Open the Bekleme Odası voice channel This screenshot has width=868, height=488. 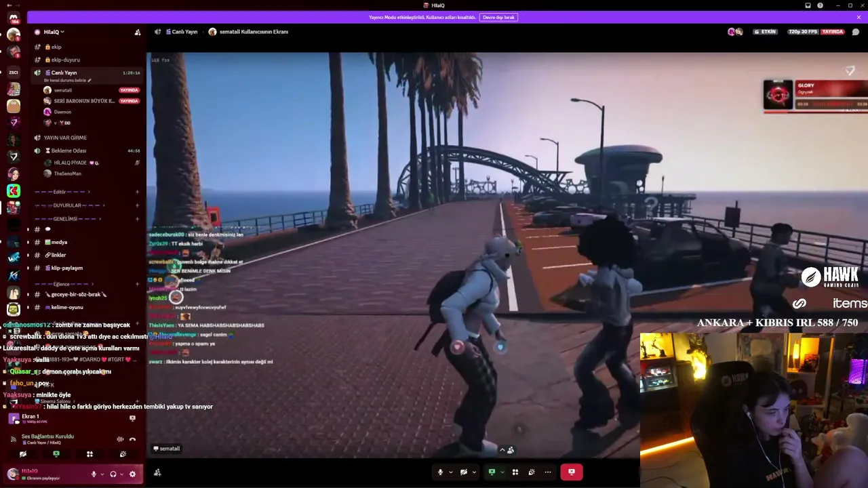tap(88, 150)
